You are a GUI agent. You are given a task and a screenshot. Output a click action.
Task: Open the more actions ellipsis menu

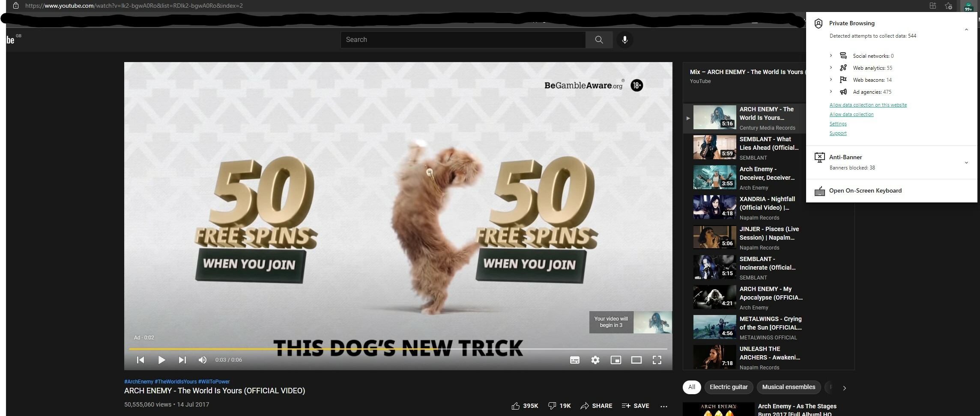point(664,406)
